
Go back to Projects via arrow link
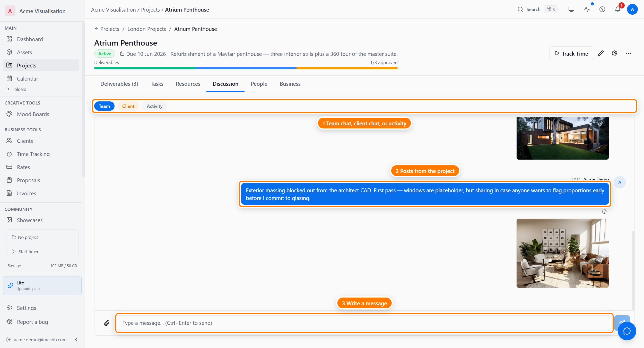pos(107,29)
